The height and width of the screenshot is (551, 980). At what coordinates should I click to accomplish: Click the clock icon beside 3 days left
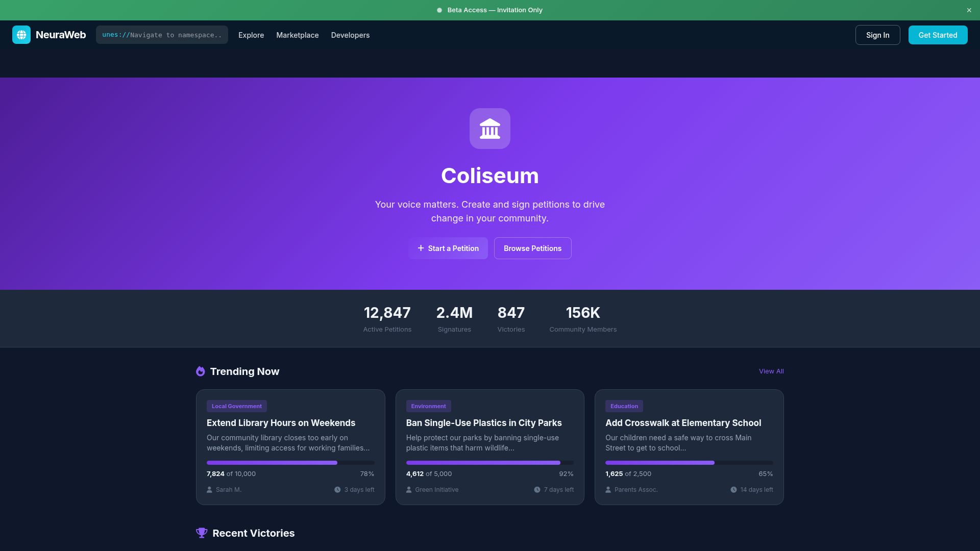(337, 490)
